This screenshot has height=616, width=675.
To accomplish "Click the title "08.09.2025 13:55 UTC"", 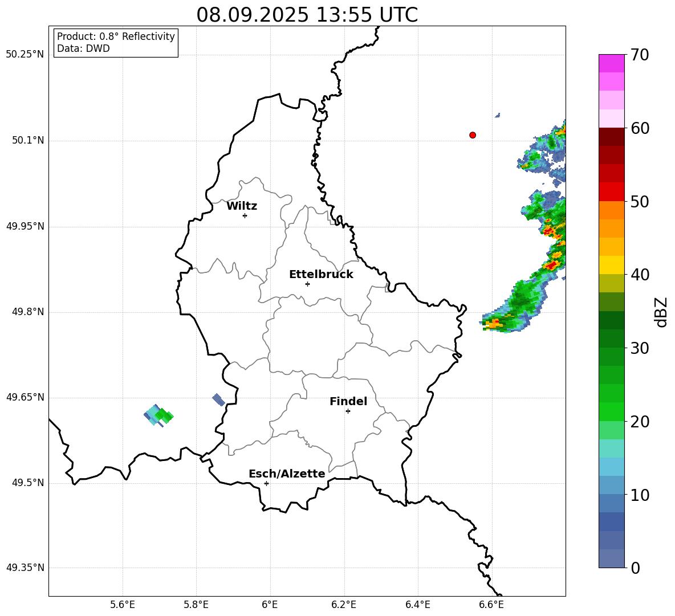I will (x=307, y=15).
